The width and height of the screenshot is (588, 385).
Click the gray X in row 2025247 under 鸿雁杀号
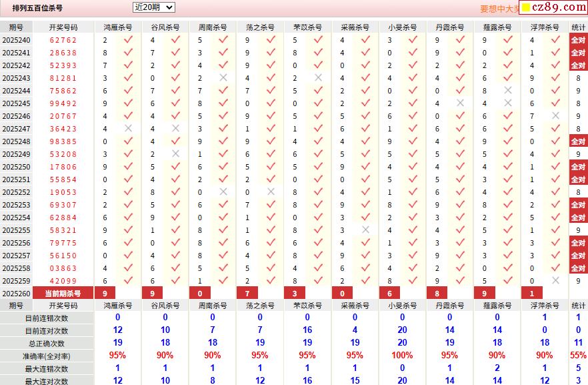(128, 128)
